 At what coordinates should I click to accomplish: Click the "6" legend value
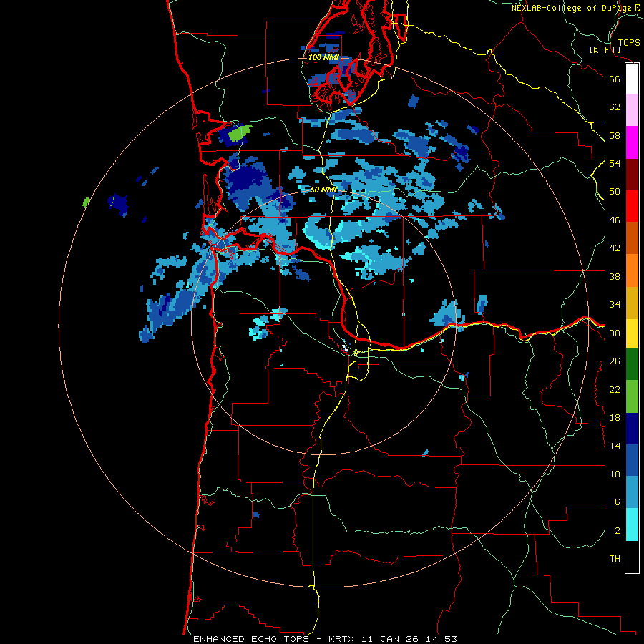click(618, 502)
